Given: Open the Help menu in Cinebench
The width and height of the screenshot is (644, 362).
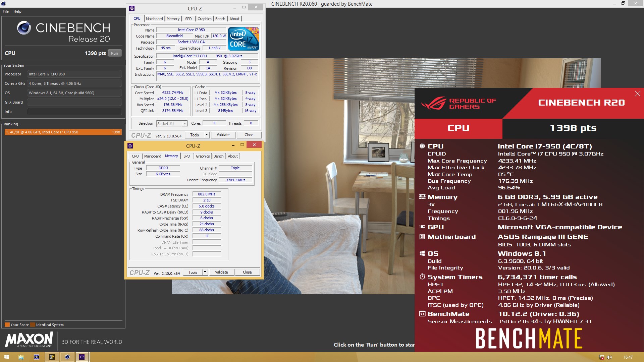Looking at the screenshot, I should tap(17, 11).
